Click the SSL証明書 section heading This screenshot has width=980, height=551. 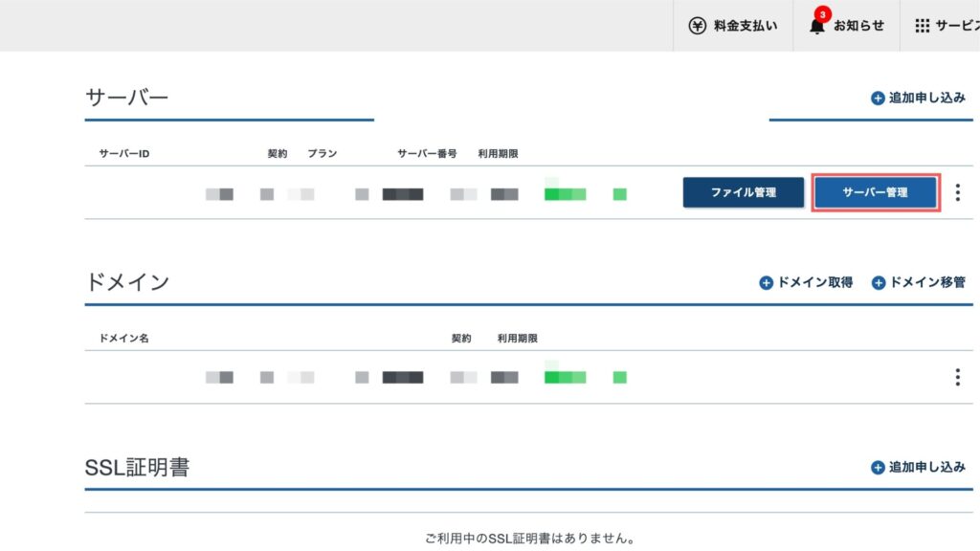pyautogui.click(x=137, y=467)
